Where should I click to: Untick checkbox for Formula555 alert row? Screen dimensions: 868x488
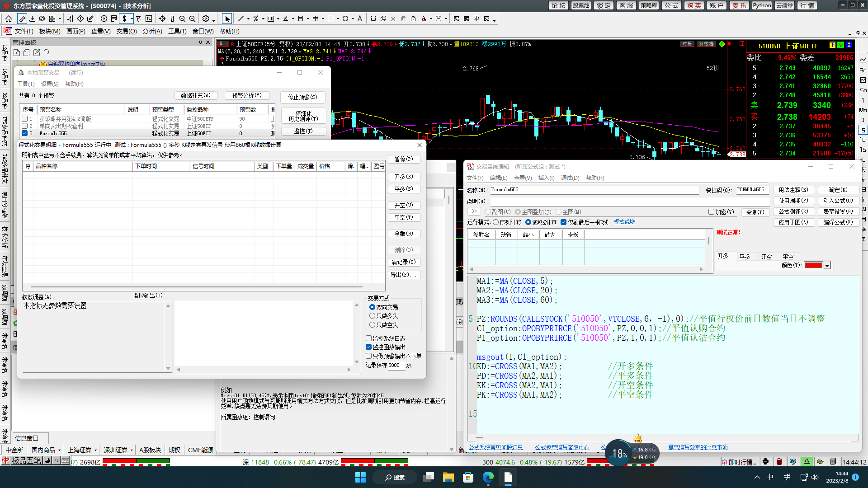[x=25, y=133]
